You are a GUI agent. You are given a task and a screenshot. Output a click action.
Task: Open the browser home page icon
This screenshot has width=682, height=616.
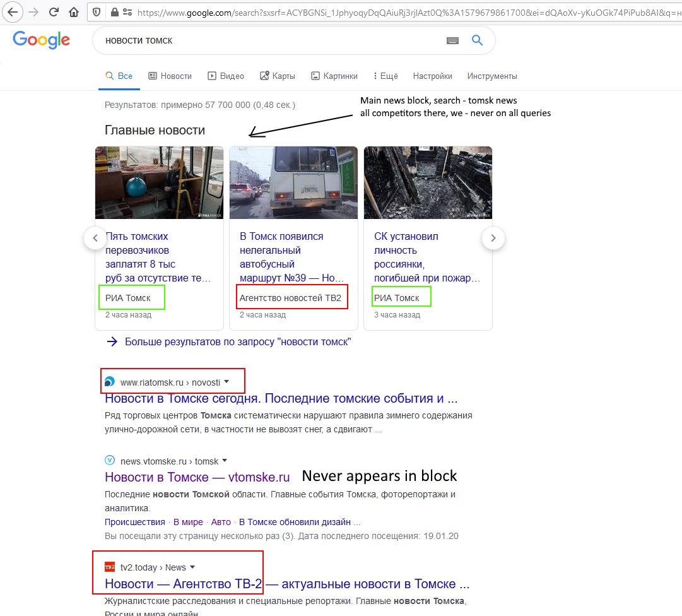pyautogui.click(x=74, y=12)
